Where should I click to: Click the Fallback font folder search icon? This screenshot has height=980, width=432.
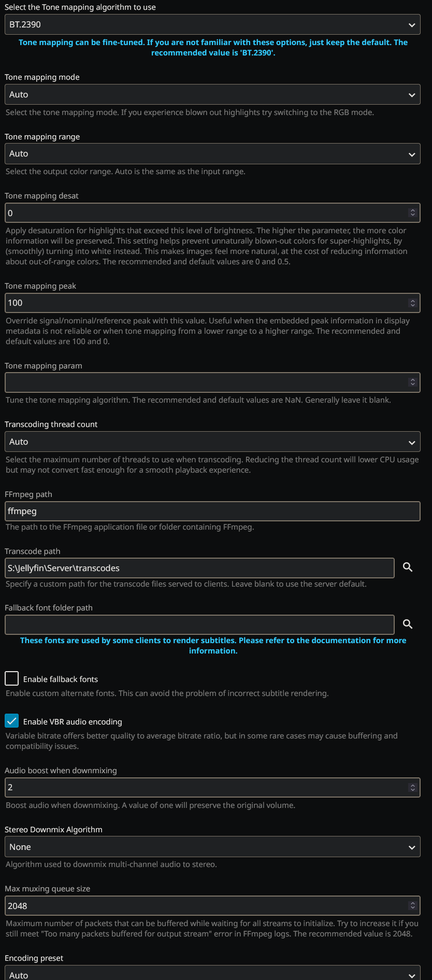[x=408, y=624]
